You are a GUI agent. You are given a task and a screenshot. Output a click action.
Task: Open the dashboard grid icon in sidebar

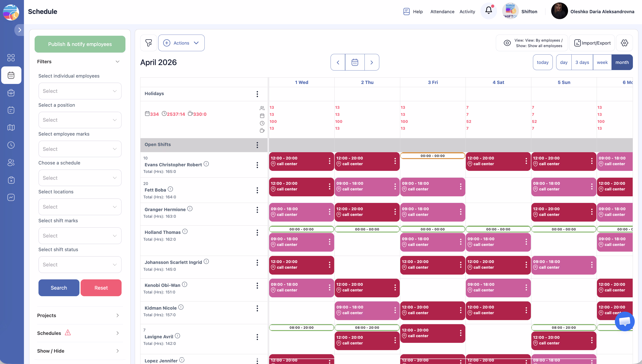pos(11,58)
